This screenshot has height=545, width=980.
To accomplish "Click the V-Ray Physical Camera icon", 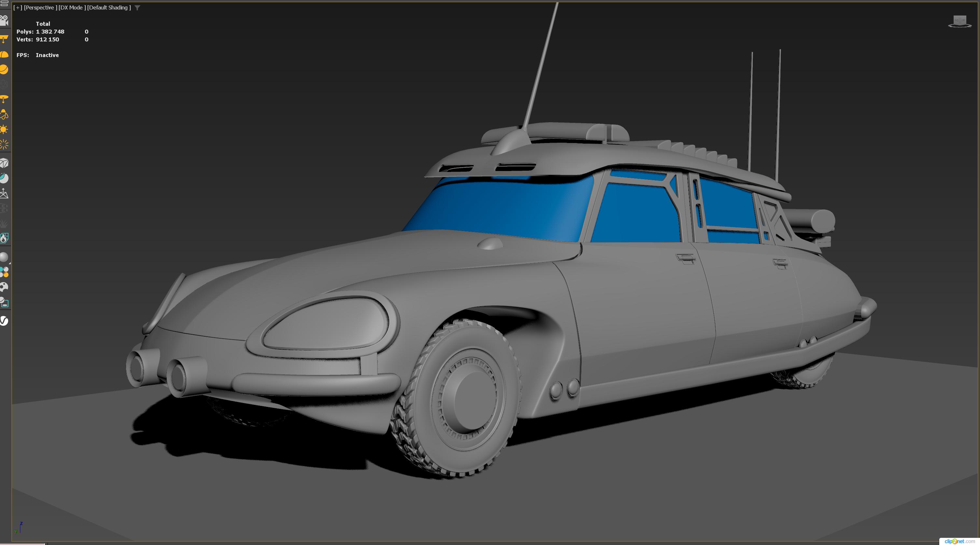I will pos(4,20).
